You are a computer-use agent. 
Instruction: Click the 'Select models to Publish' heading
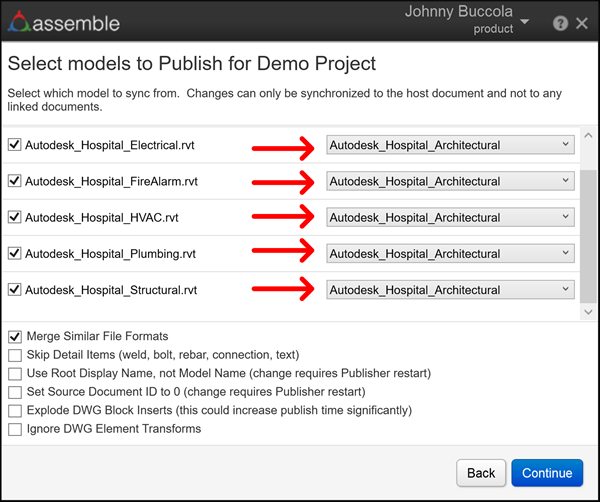tap(192, 64)
